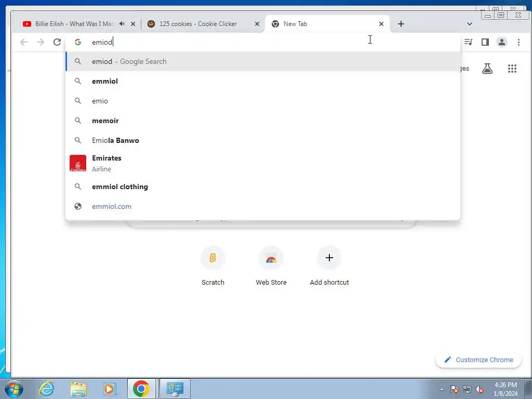Click the Google G icon in address bar
Image resolution: width=532 pixels, height=399 pixels.
pyautogui.click(x=78, y=42)
